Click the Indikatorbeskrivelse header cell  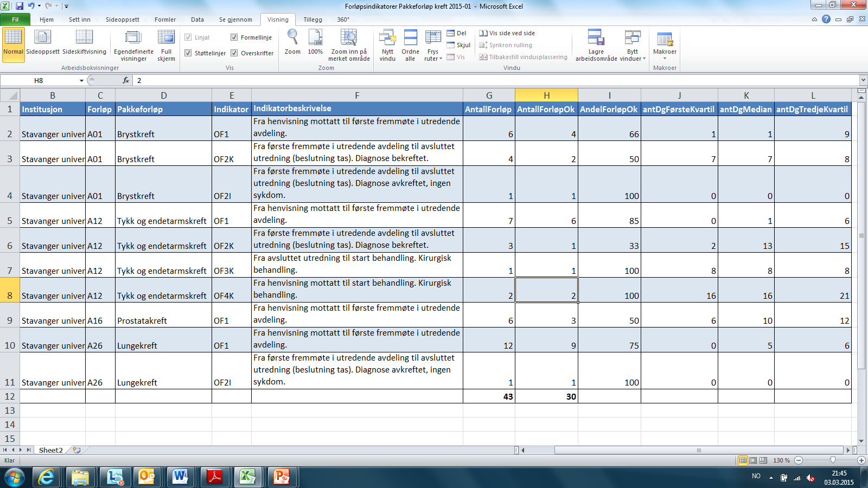click(x=357, y=108)
